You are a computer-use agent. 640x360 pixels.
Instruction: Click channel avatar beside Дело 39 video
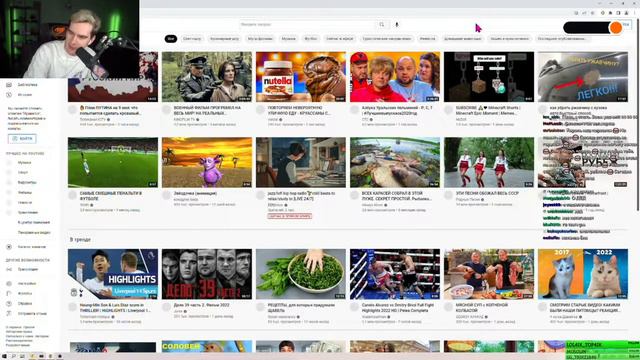167,307
